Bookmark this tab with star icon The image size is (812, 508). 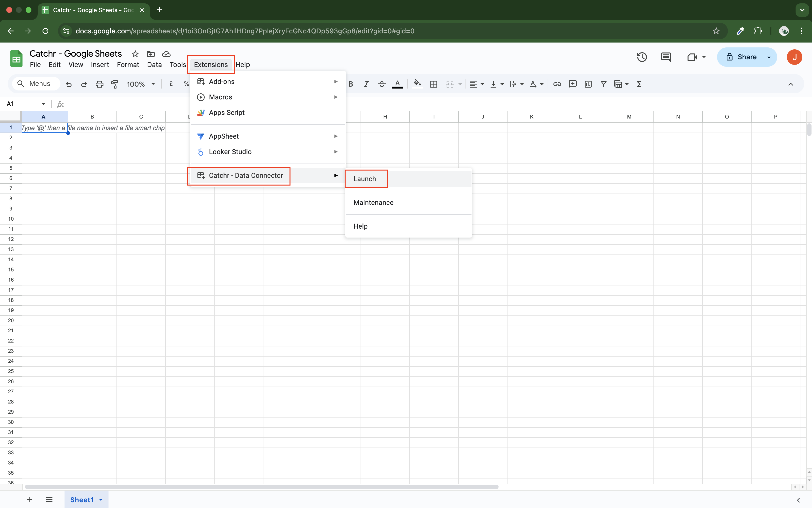[716, 31]
